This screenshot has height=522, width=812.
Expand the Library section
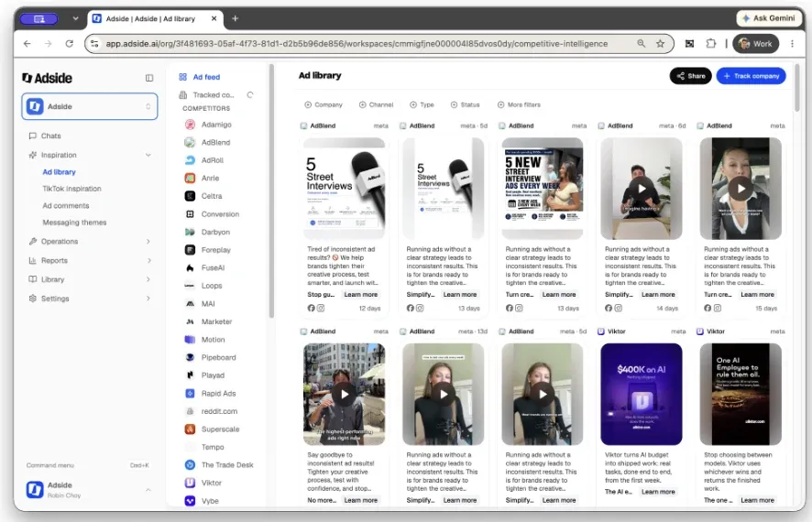pos(148,279)
